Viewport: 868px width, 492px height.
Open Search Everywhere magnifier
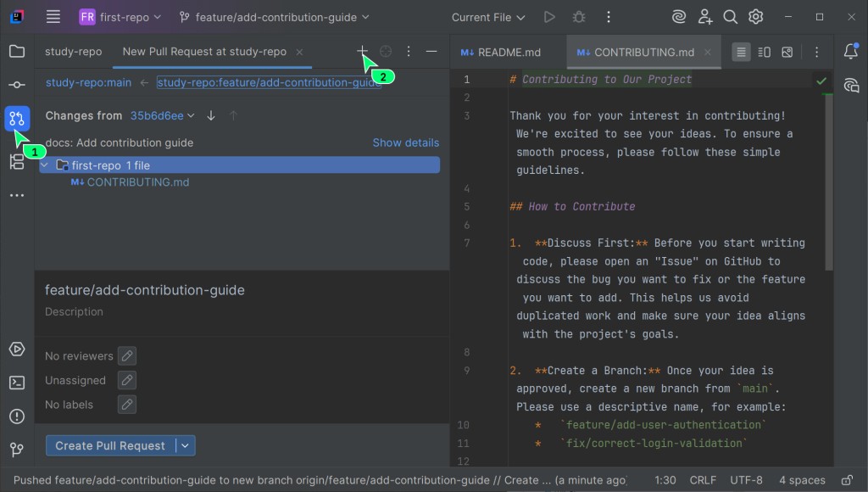tap(730, 17)
